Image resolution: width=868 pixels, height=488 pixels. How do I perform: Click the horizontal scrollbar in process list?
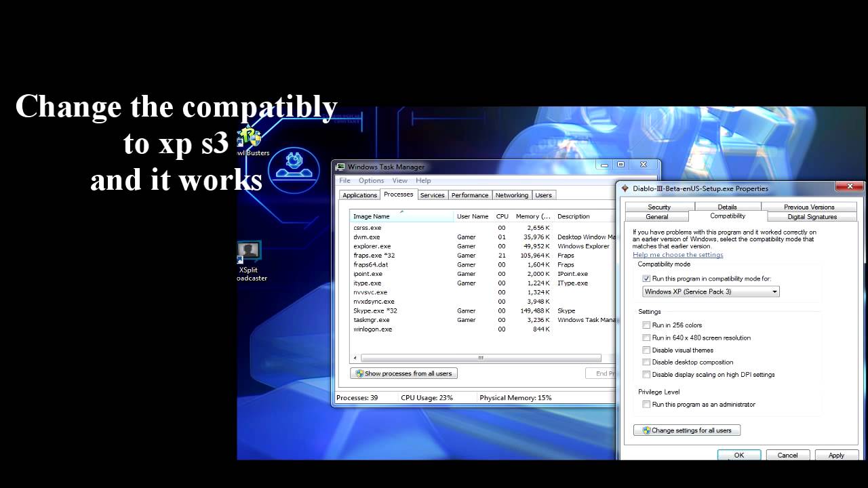[481, 358]
